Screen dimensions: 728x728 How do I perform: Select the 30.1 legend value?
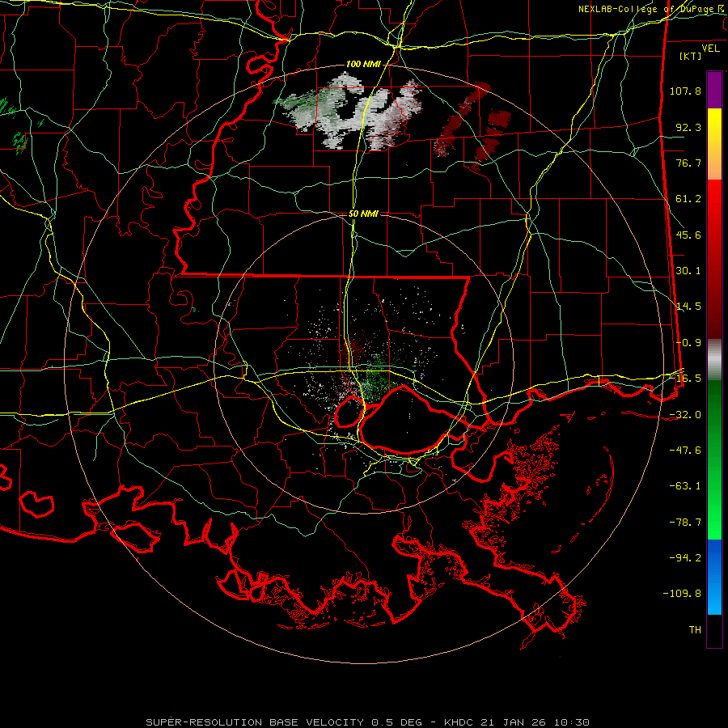pyautogui.click(x=688, y=271)
